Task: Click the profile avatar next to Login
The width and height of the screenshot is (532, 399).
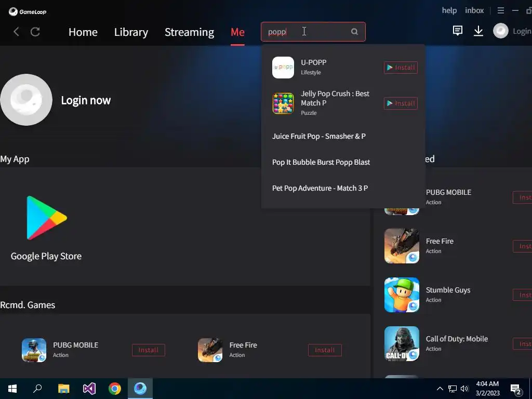Action: (500, 31)
